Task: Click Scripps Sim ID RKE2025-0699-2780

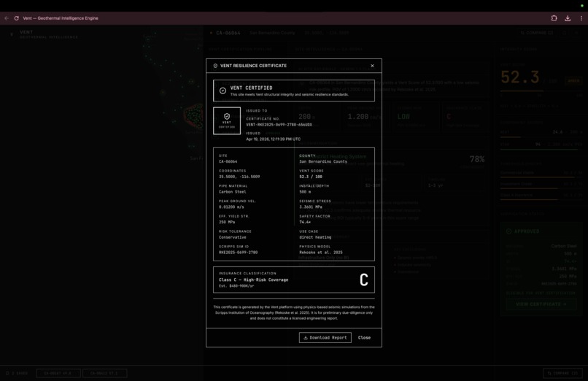Action: [x=238, y=253]
